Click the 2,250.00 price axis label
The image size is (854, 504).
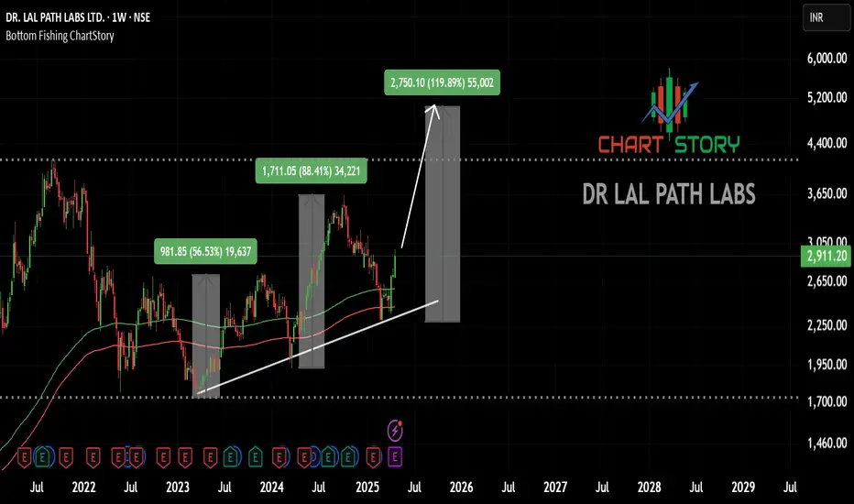(x=827, y=325)
